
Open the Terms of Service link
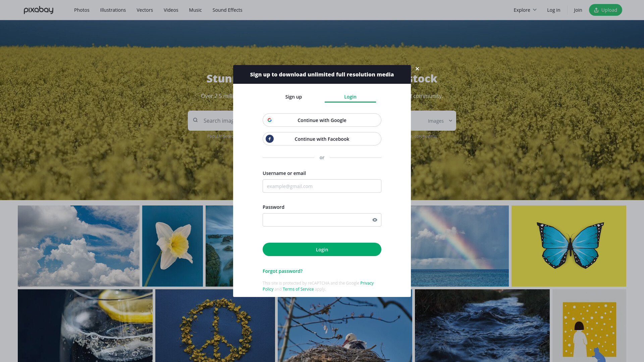[x=298, y=289]
